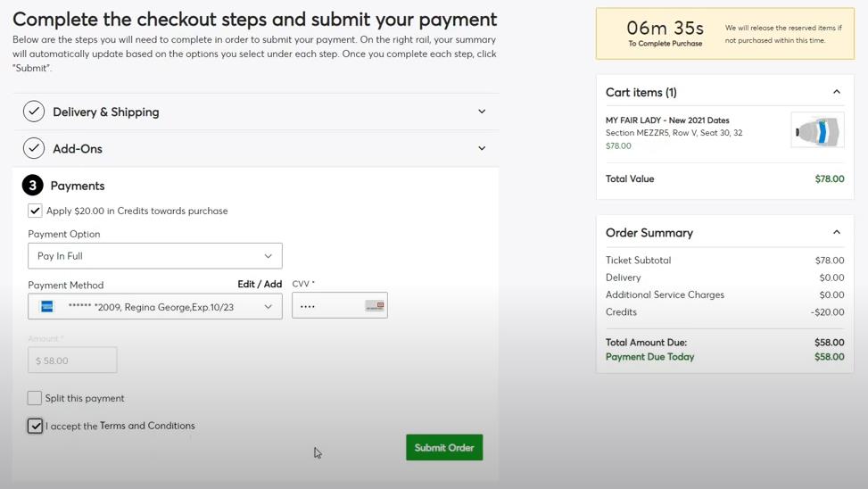Viewport: 868px width, 489px height.
Task: Open the Pay In Full payment option dropdown
Action: (x=155, y=256)
